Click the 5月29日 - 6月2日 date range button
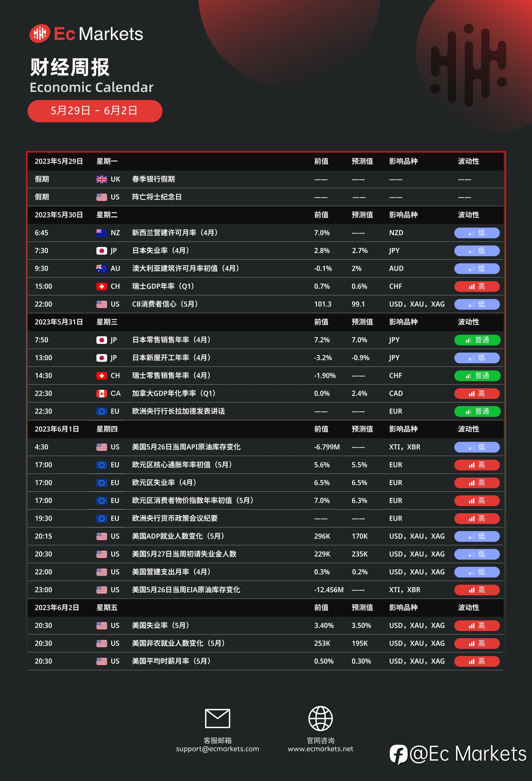The width and height of the screenshot is (532, 781). pos(95,111)
